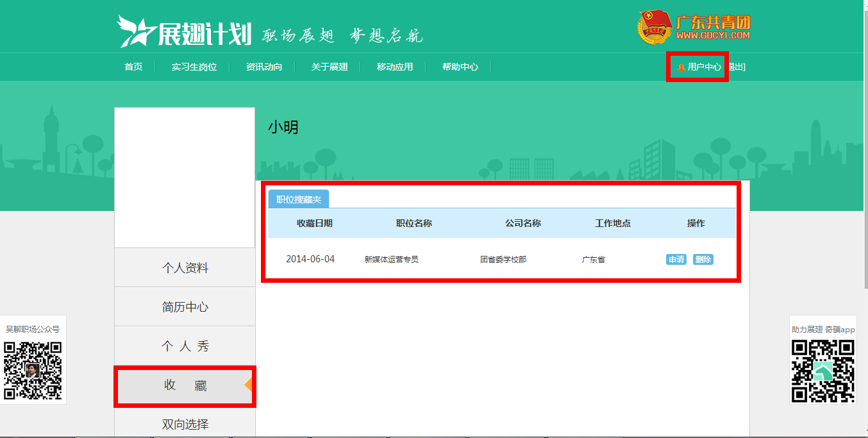868x438 pixels.
Task: Open 资讯动向 navigation item
Action: [x=264, y=67]
